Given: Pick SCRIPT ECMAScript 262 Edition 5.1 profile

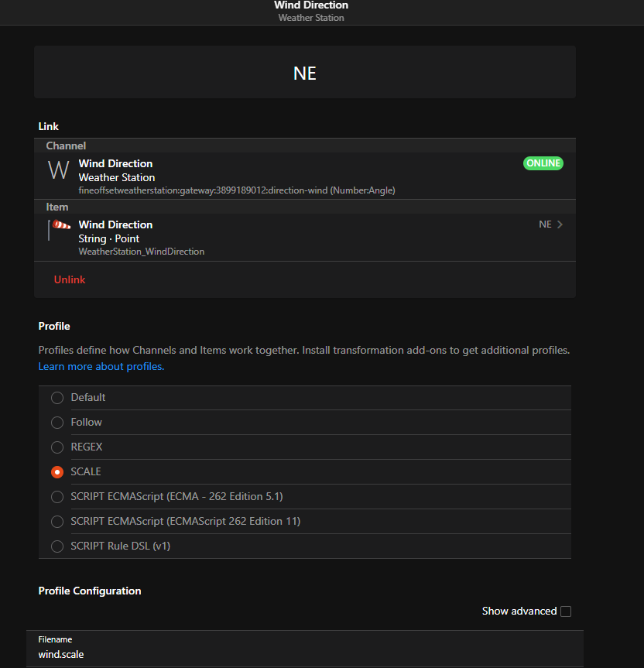Looking at the screenshot, I should coord(57,497).
